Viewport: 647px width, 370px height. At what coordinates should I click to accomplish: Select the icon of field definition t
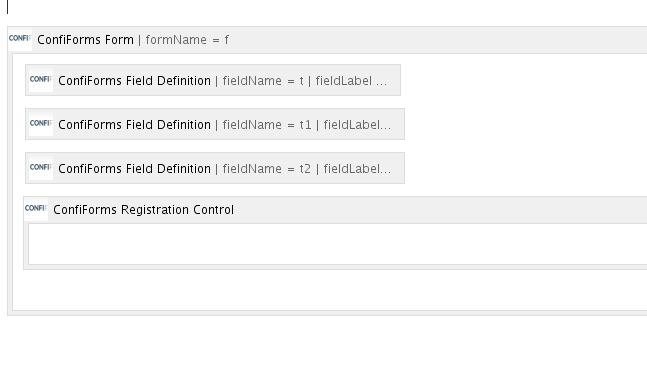click(41, 80)
